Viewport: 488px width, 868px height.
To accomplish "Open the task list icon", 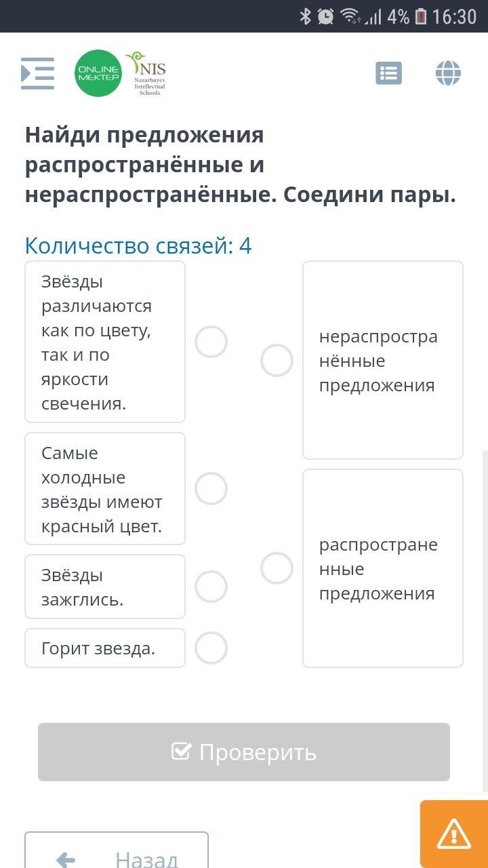I will (x=388, y=73).
